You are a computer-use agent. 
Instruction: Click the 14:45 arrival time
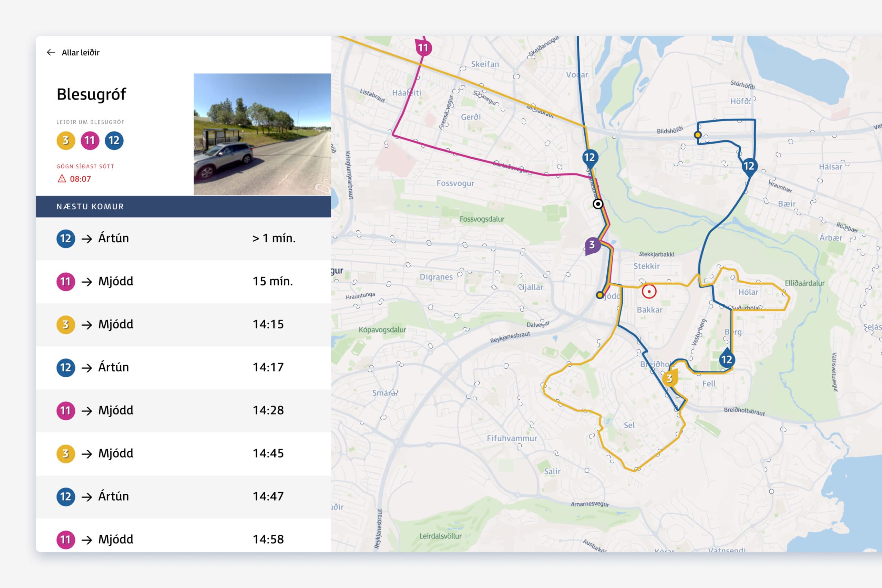coord(268,453)
